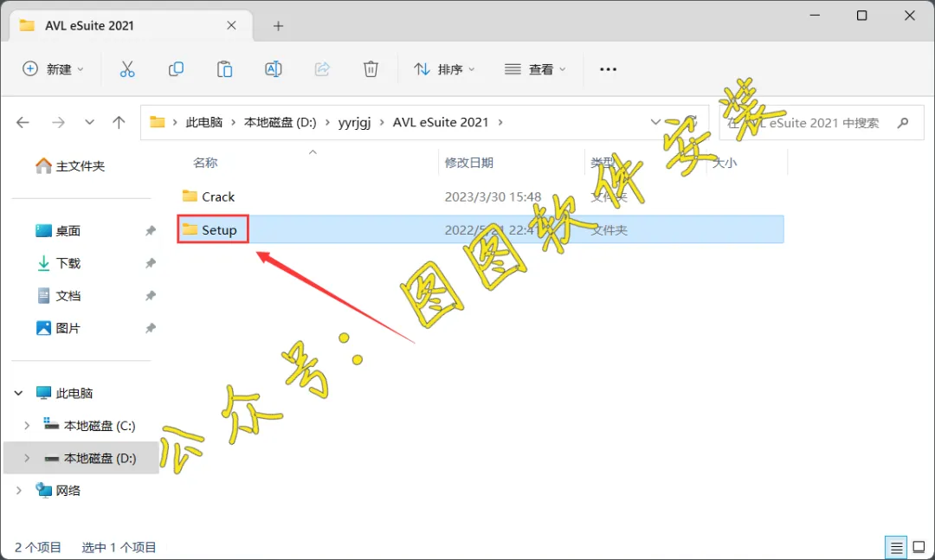Sort by the 修改日期 column header
Viewport: 935px width, 560px height.
point(468,162)
